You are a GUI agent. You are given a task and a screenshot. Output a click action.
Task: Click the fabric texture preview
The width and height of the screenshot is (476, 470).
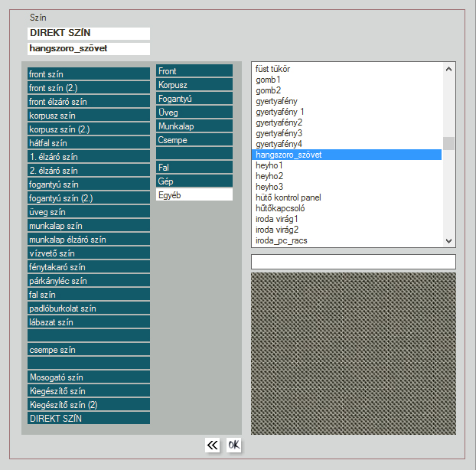pyautogui.click(x=354, y=354)
